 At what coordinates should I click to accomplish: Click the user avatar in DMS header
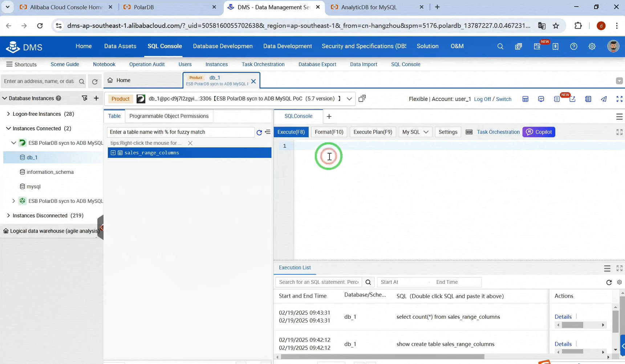[x=613, y=46]
